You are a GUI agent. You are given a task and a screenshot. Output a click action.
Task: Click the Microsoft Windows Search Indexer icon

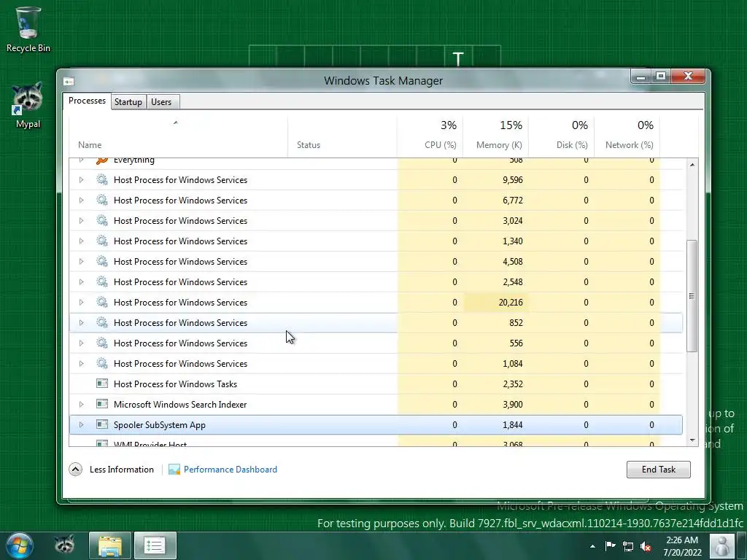102,404
